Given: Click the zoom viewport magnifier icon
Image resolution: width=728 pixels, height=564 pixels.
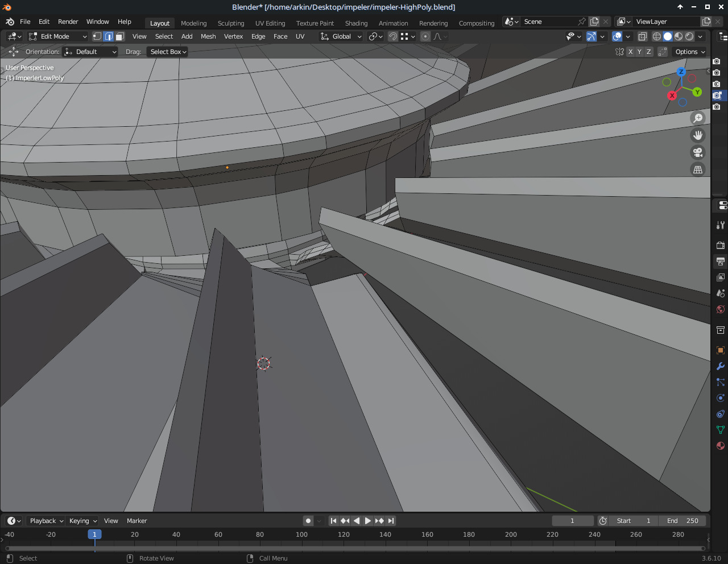Looking at the screenshot, I should 698,118.
